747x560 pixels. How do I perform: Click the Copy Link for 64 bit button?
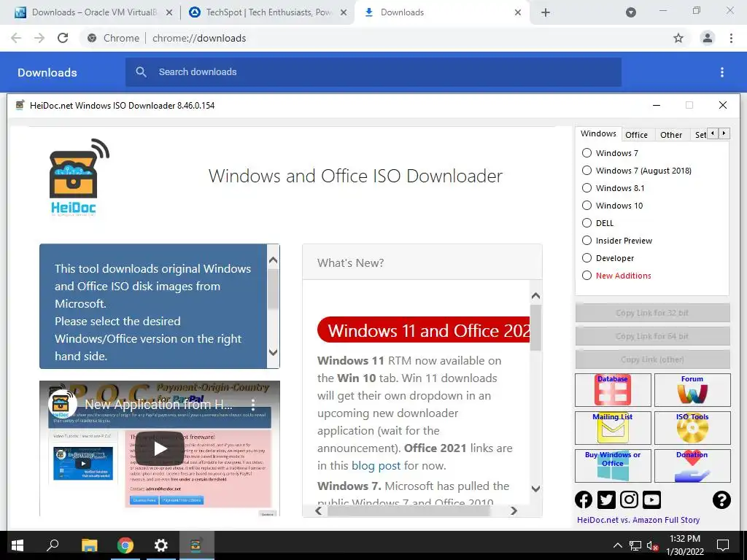pyautogui.click(x=652, y=336)
